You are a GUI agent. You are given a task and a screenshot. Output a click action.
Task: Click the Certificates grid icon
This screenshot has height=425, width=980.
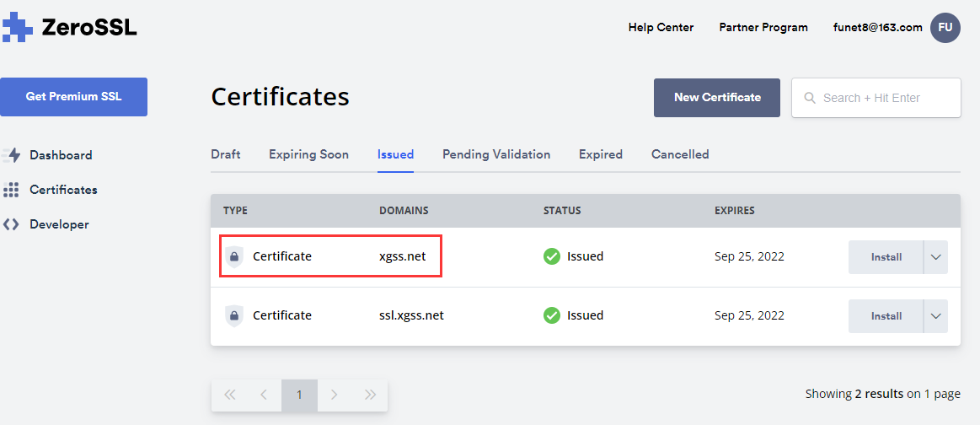pos(11,190)
